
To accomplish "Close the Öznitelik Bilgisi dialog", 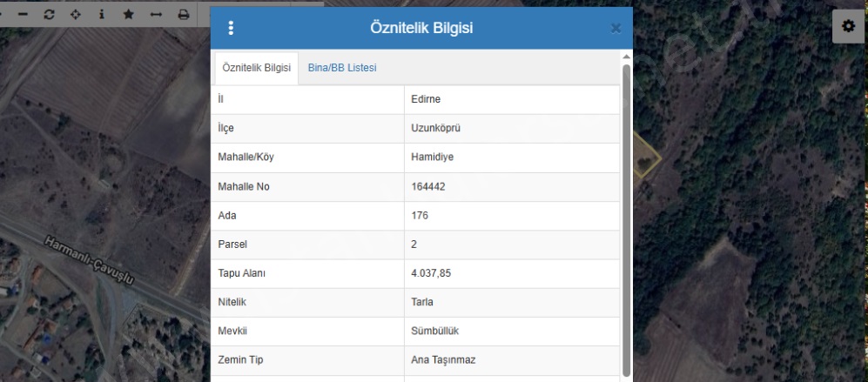I will point(616,29).
